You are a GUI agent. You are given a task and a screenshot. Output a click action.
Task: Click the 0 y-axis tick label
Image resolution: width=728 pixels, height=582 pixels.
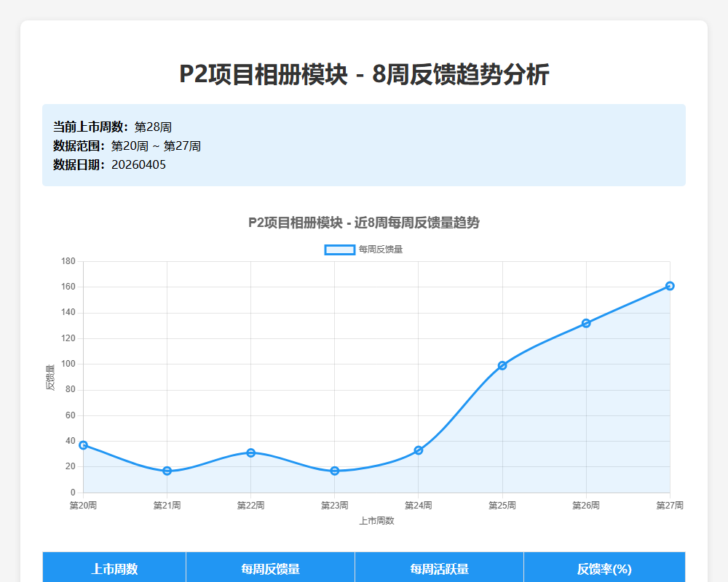[x=73, y=493]
